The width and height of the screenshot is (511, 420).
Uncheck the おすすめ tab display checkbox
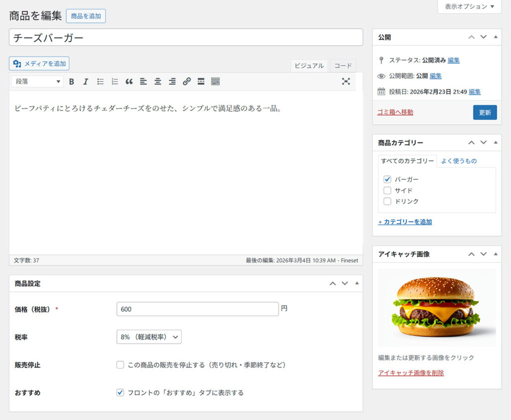tap(120, 393)
